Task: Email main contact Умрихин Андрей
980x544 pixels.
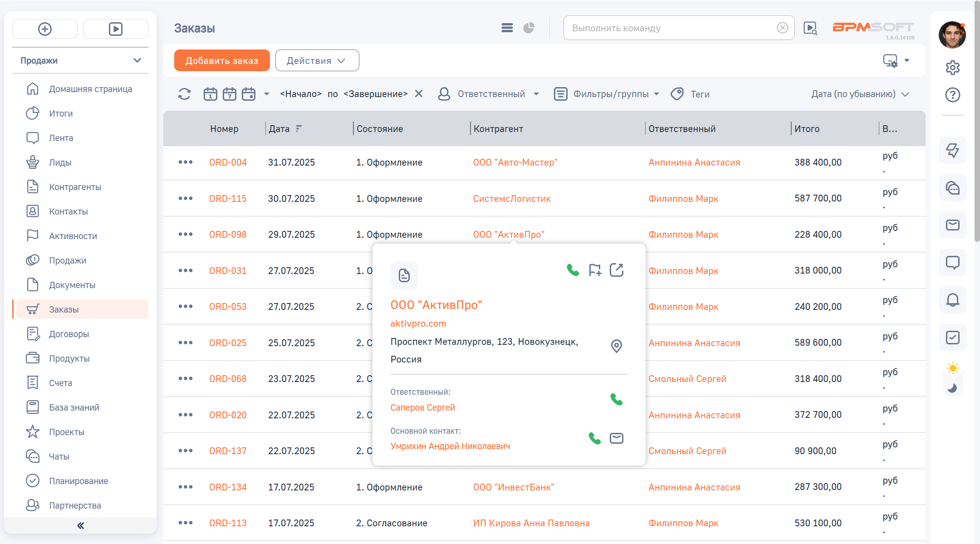Action: pyautogui.click(x=617, y=438)
